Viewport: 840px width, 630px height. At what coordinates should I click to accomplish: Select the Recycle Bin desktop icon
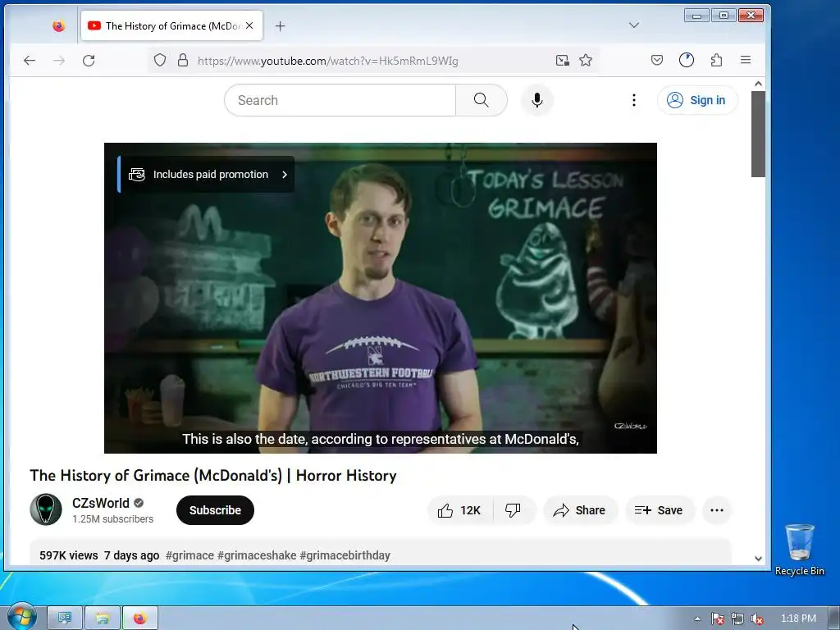[x=799, y=550]
